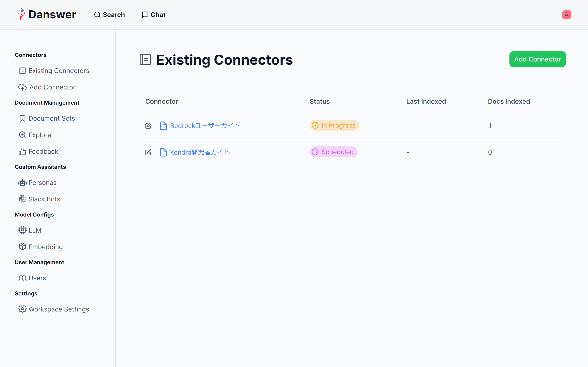588x367 pixels.
Task: Select the LLM sidebar item
Action: 35,230
